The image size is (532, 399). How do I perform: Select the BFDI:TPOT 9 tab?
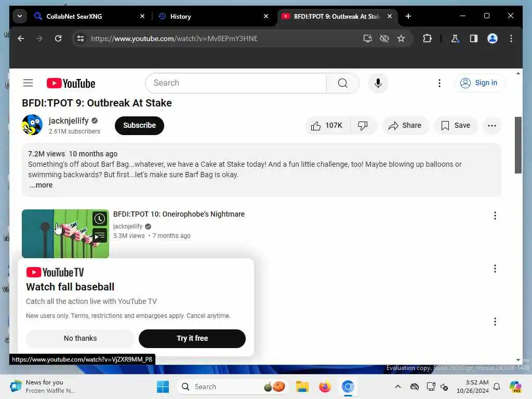[337, 16]
